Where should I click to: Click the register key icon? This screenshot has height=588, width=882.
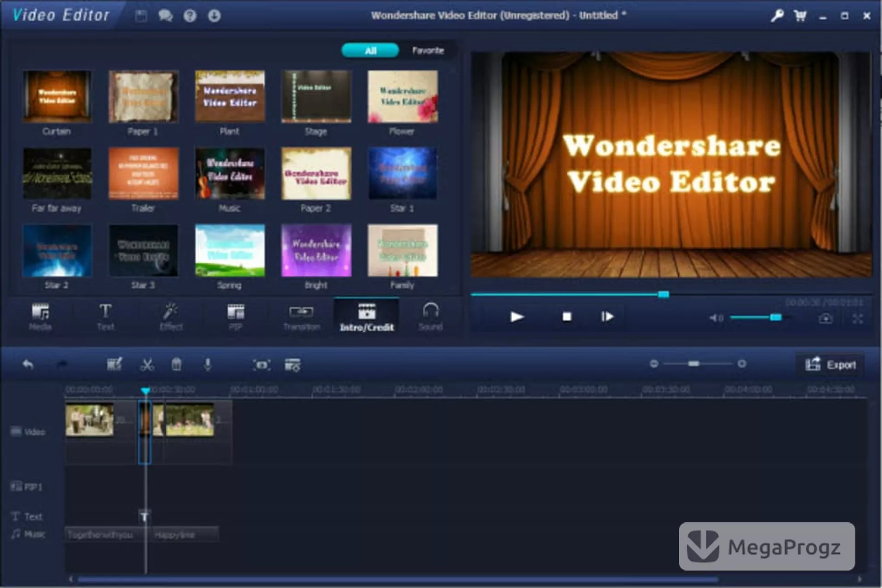click(777, 16)
